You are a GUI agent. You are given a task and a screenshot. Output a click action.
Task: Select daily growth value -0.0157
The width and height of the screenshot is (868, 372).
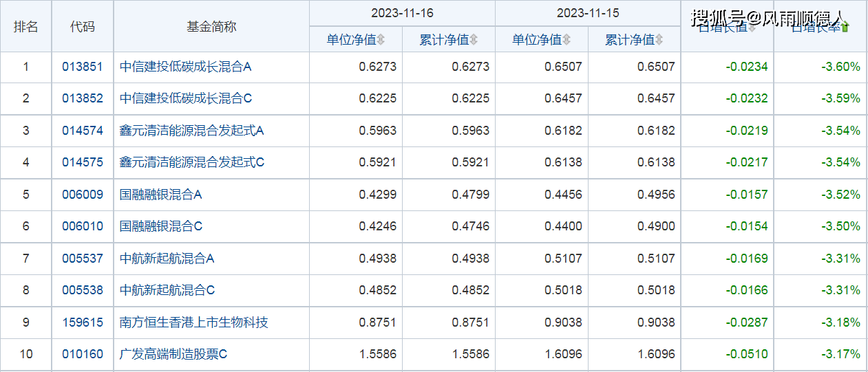747,195
